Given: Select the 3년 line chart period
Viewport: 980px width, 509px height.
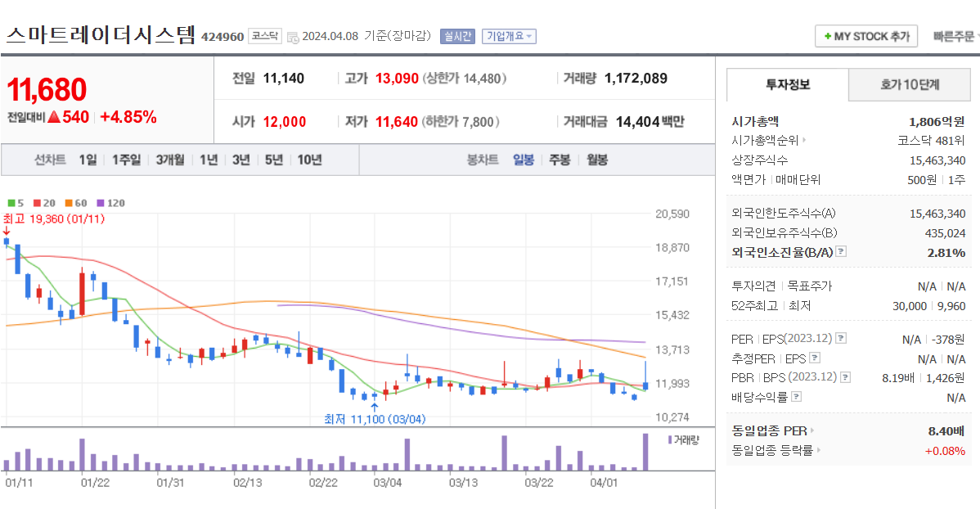Looking at the screenshot, I should [241, 160].
